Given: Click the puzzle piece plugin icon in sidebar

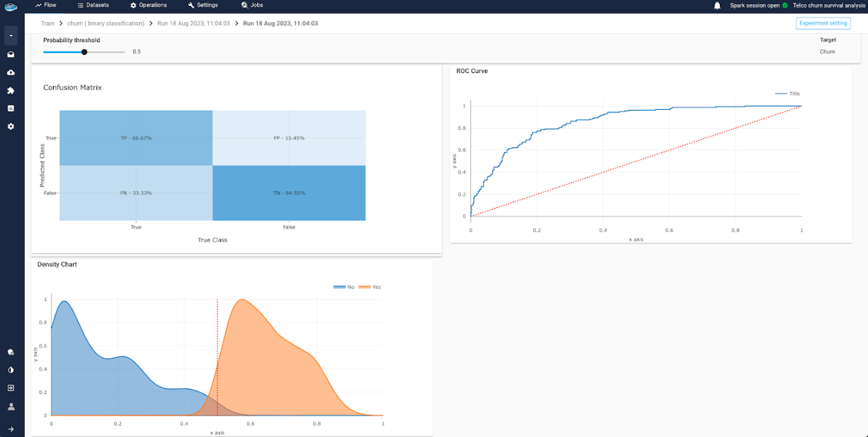Looking at the screenshot, I should tap(11, 90).
